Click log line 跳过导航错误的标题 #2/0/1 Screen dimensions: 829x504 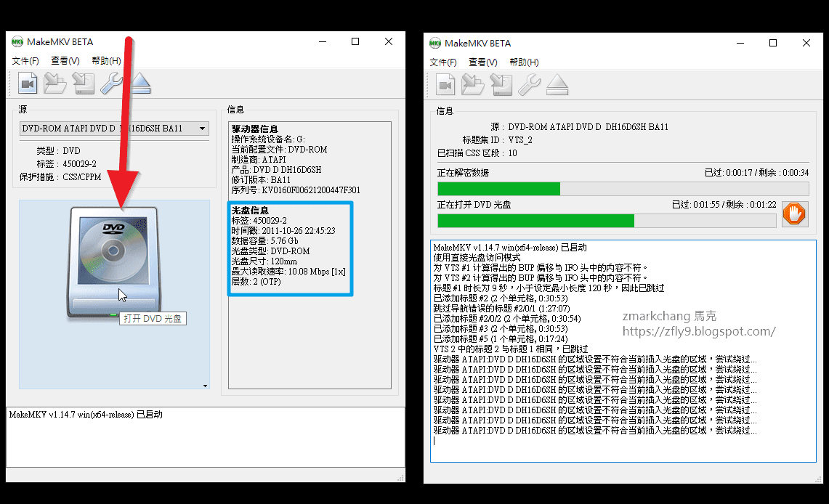[501, 309]
